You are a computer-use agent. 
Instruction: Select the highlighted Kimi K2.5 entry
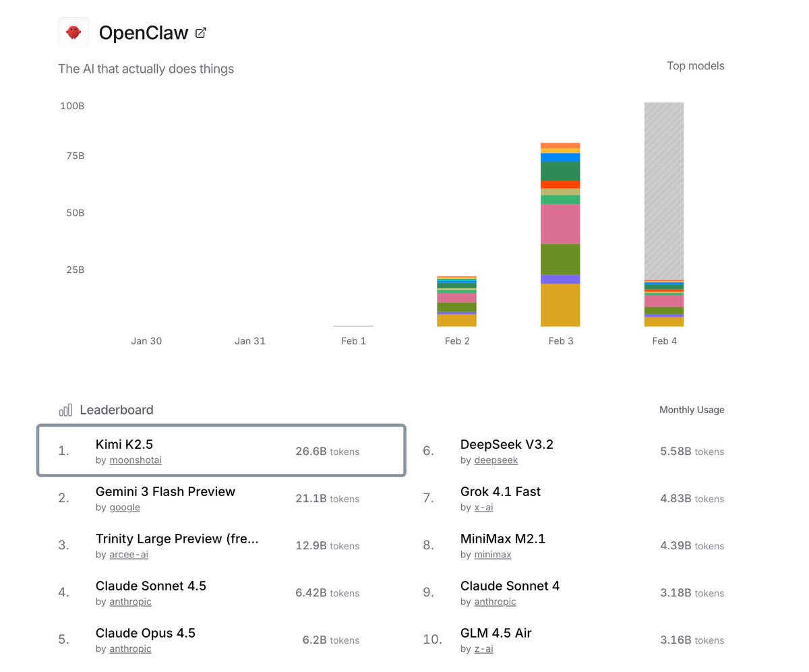click(x=222, y=450)
